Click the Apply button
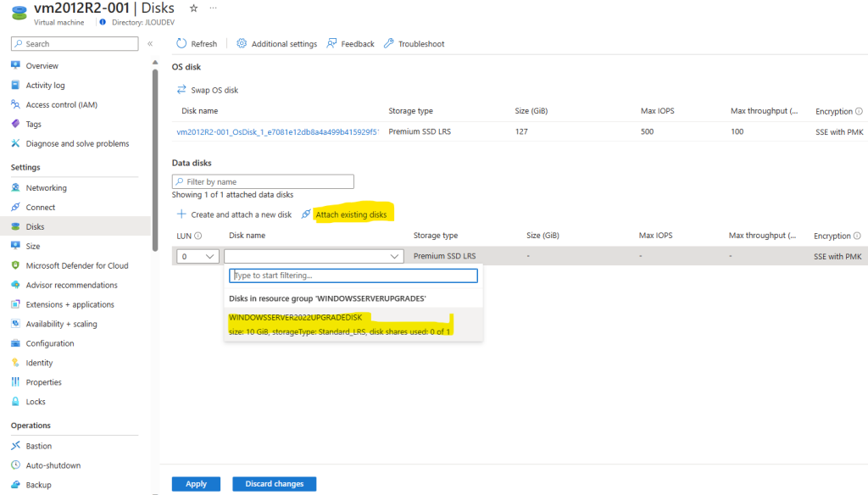The width and height of the screenshot is (868, 495). click(x=196, y=483)
